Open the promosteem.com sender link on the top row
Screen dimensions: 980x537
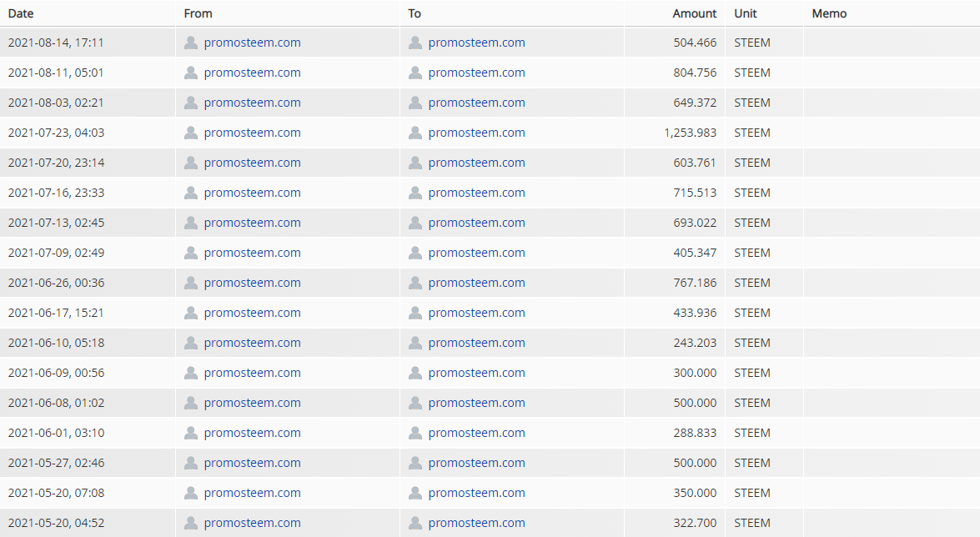pyautogui.click(x=253, y=42)
